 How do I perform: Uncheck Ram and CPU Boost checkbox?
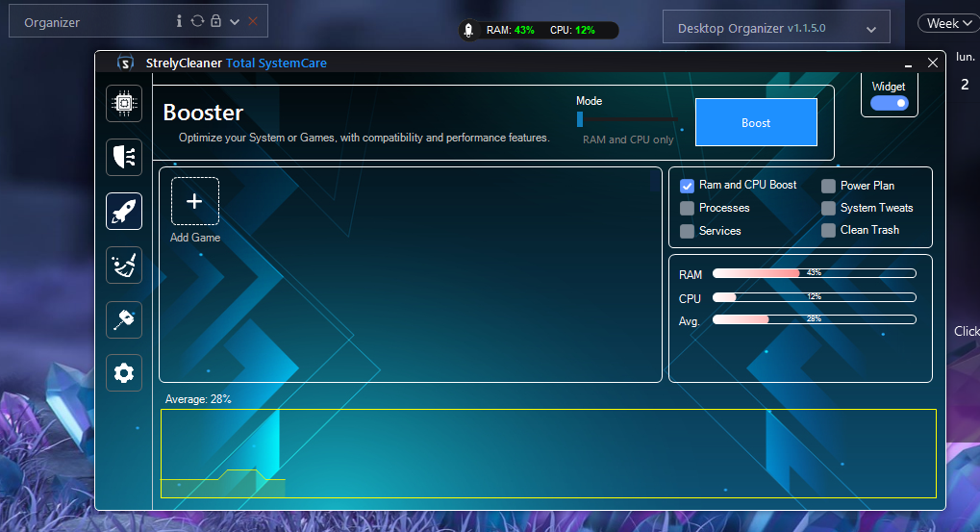687,186
